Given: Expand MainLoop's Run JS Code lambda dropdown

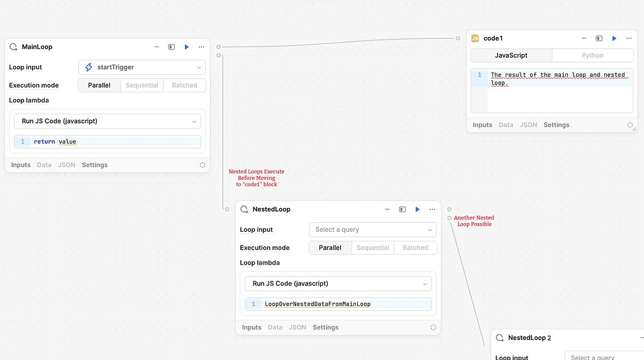Looking at the screenshot, I should [x=107, y=121].
